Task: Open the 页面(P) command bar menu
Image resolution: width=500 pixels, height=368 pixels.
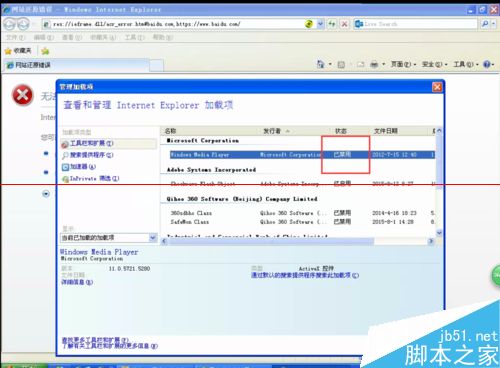Action: pyautogui.click(x=403, y=64)
